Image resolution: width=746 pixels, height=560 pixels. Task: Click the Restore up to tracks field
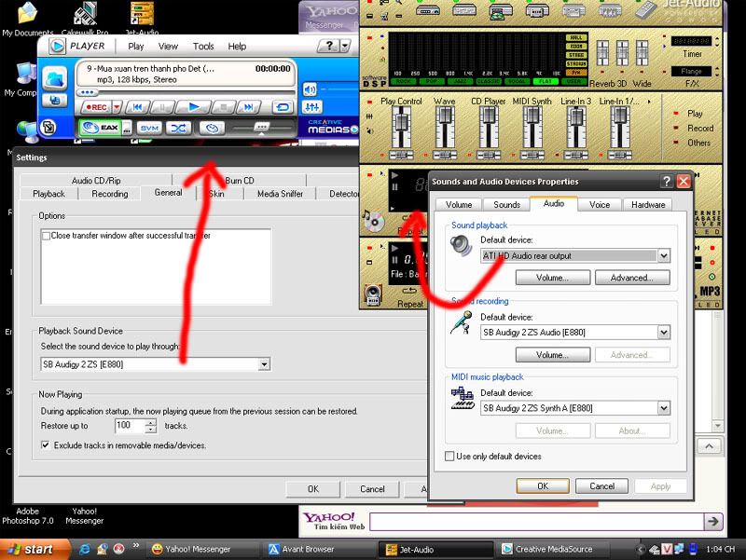129,426
